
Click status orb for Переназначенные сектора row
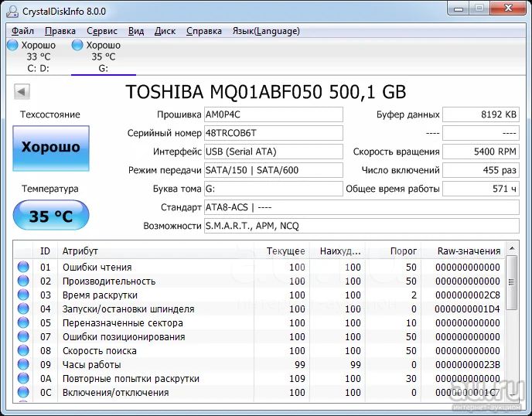coord(23,322)
